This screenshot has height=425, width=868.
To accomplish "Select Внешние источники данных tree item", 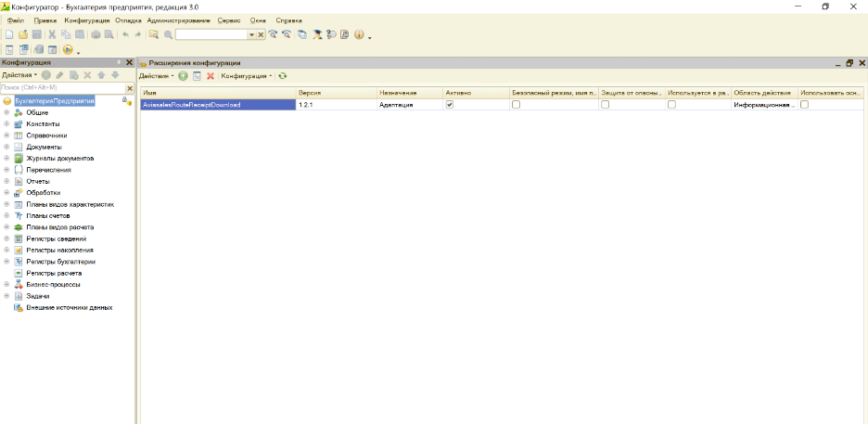I will 70,307.
